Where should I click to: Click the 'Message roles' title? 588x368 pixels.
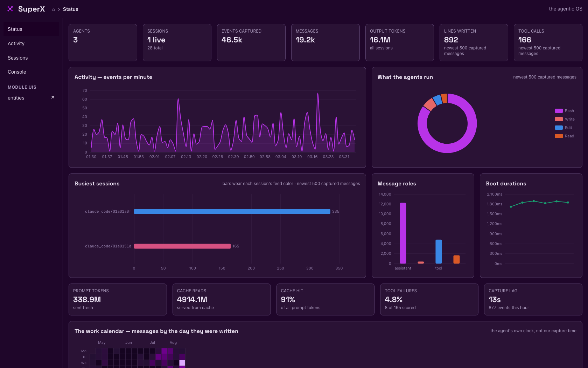point(397,184)
